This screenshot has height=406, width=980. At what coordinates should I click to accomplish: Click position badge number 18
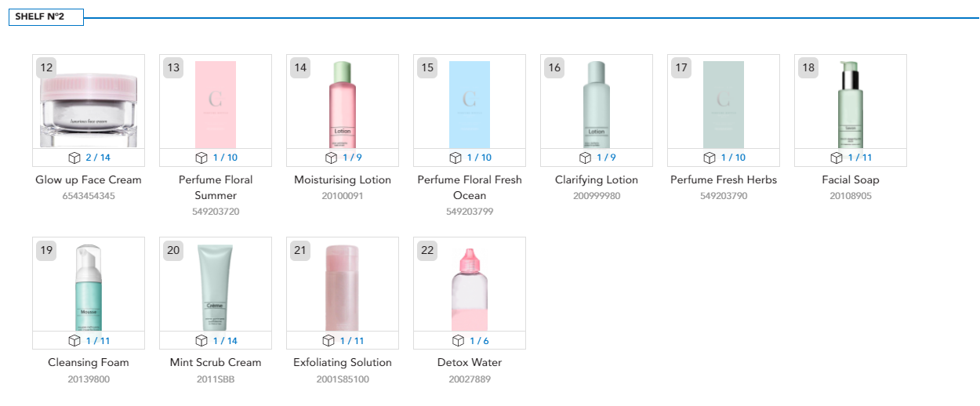(808, 68)
